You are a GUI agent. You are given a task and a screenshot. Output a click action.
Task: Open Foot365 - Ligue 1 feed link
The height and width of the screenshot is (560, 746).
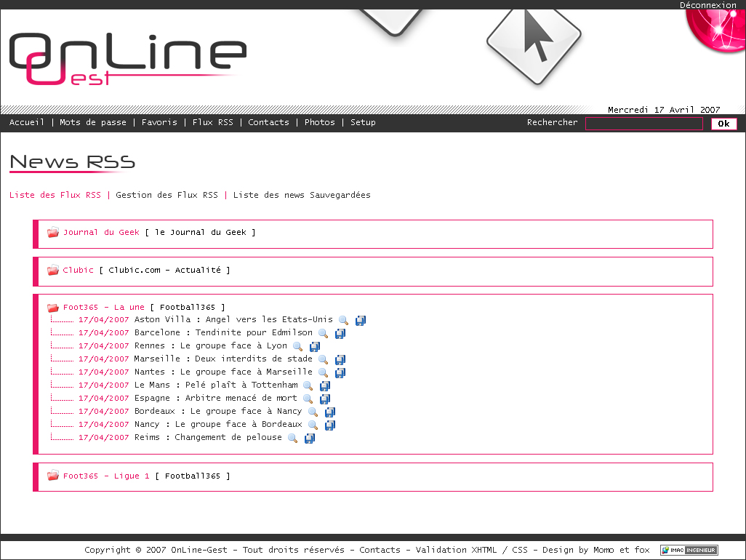[x=107, y=476]
